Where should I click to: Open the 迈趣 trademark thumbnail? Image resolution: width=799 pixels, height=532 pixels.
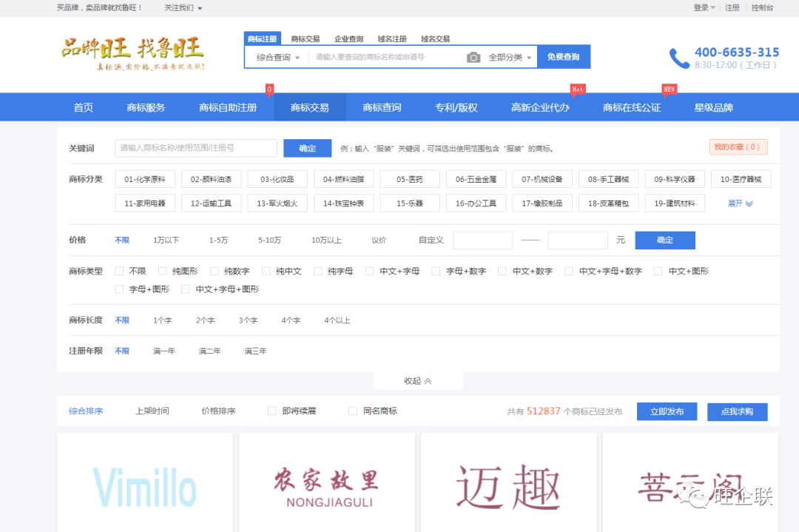(x=508, y=485)
